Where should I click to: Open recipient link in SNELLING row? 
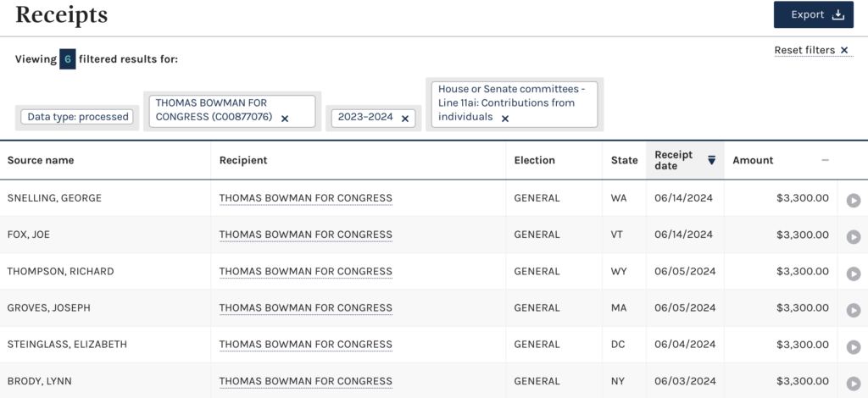[305, 198]
